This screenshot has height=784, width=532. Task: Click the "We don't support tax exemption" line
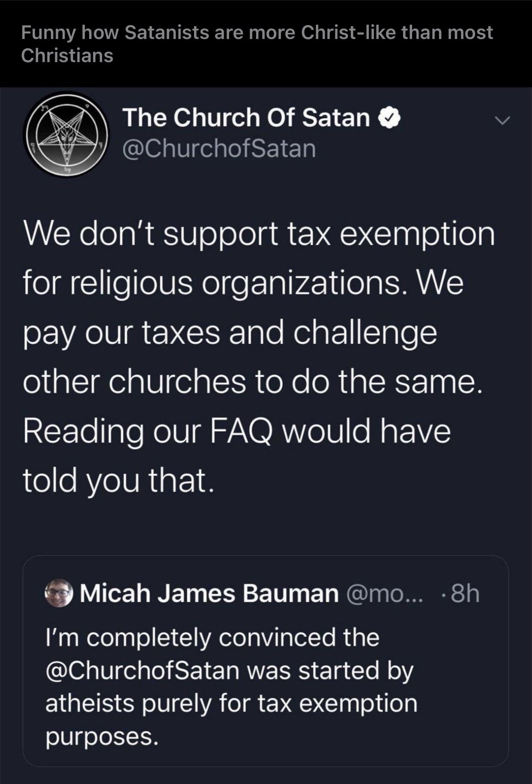[x=259, y=234]
